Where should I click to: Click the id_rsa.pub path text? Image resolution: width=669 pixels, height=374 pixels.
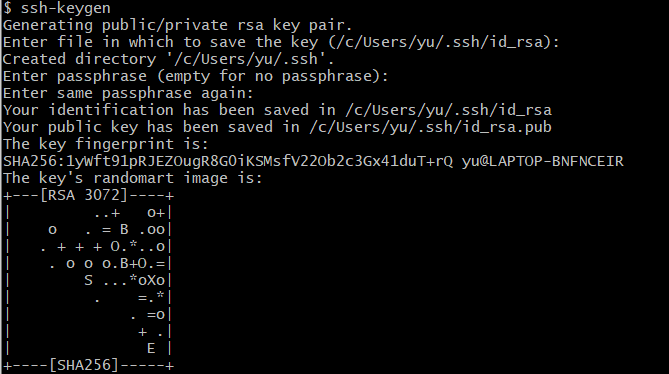pyautogui.click(x=431, y=128)
